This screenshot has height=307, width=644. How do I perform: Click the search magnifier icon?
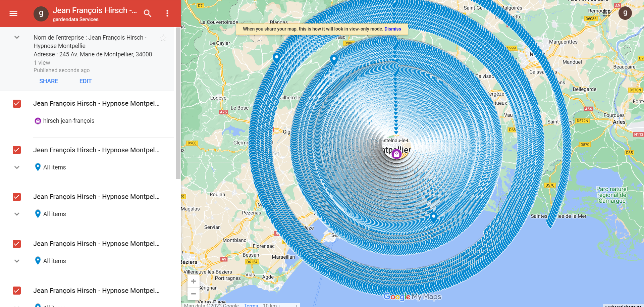tap(148, 13)
